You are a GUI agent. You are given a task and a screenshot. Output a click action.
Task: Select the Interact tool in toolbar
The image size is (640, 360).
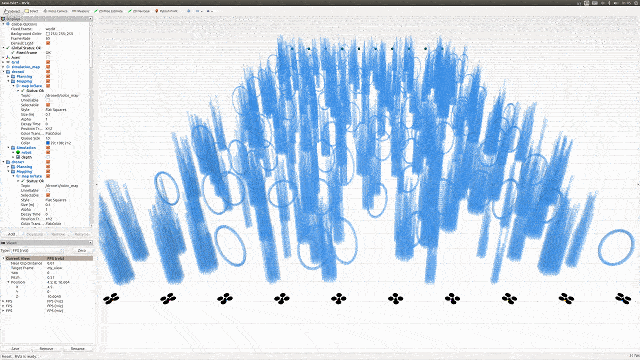(x=12, y=11)
